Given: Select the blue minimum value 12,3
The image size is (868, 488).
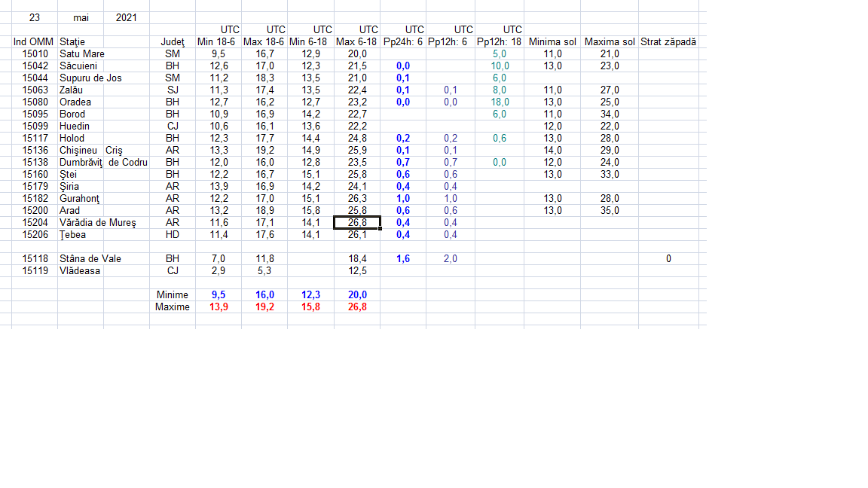Looking at the screenshot, I should click(310, 295).
